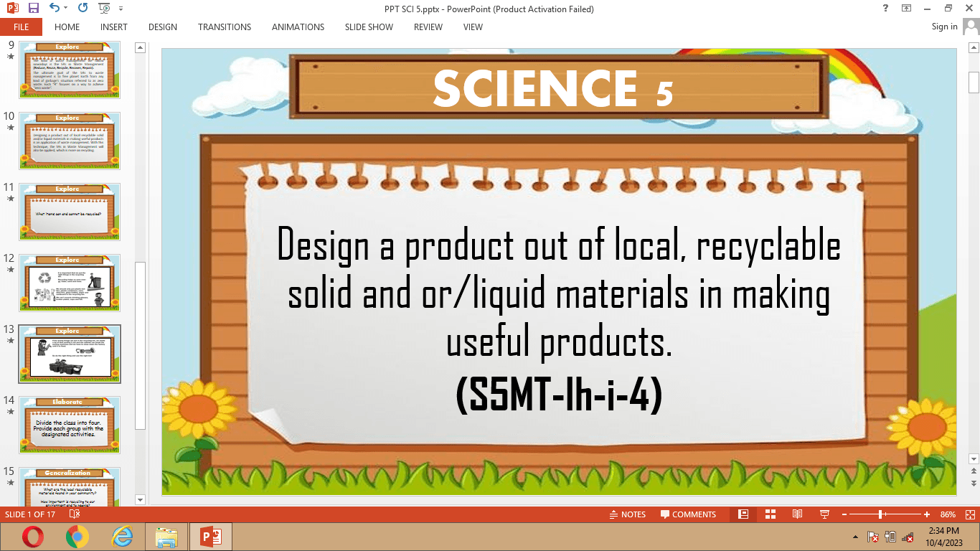Open PowerPoint Help with the question mark icon
The image size is (980, 551).
tap(885, 9)
